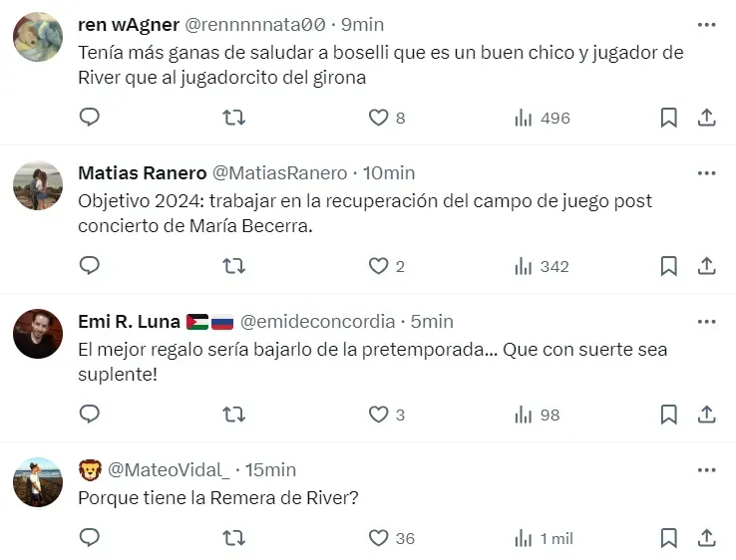736x560 pixels.
Task: Click Emi R. Luna's profile avatar
Action: click(x=38, y=334)
